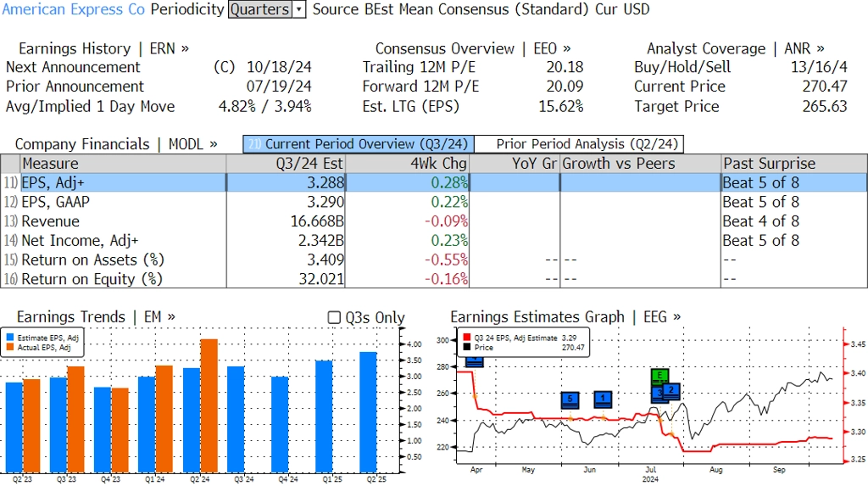This screenshot has height=486, width=868.
Task: Open the Earnings Estimates Graph title
Action: pyautogui.click(x=537, y=317)
